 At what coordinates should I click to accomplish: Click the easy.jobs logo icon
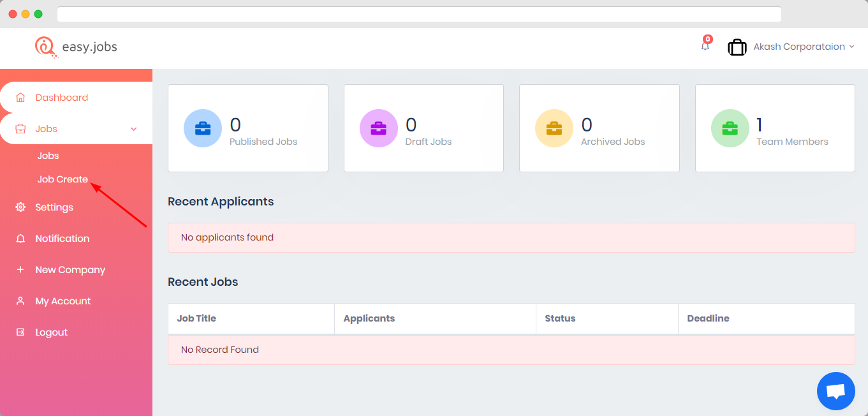coord(45,47)
